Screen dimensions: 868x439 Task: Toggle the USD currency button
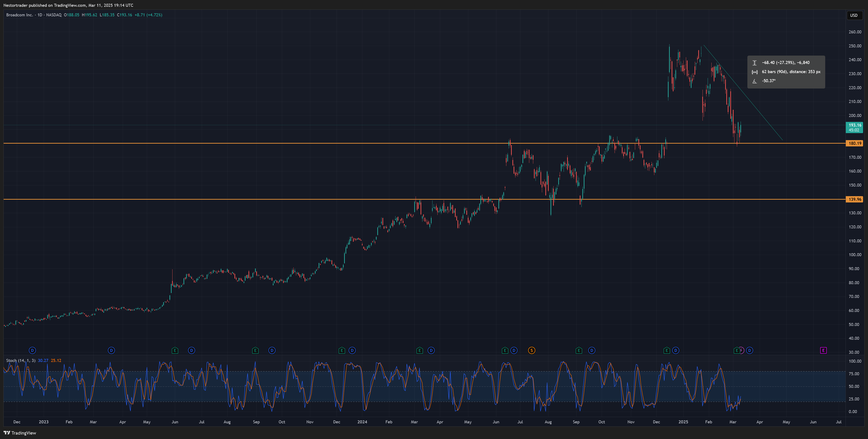(x=855, y=15)
